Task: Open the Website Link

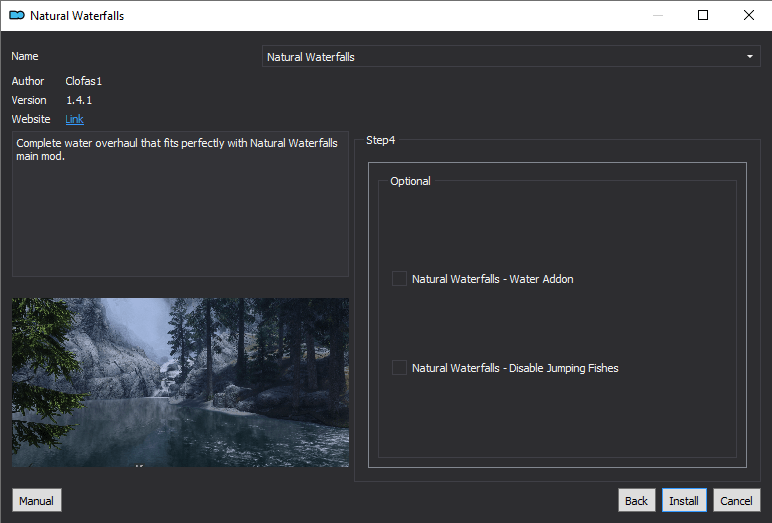Action: click(x=74, y=119)
